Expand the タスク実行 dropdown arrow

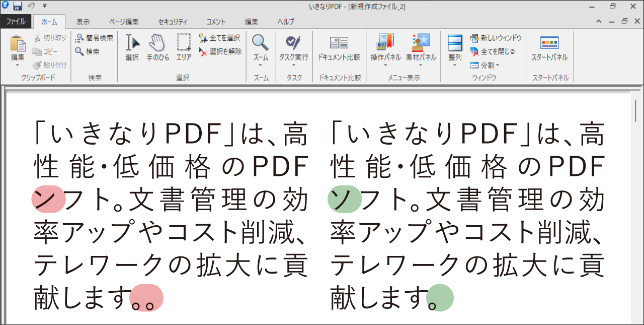293,65
